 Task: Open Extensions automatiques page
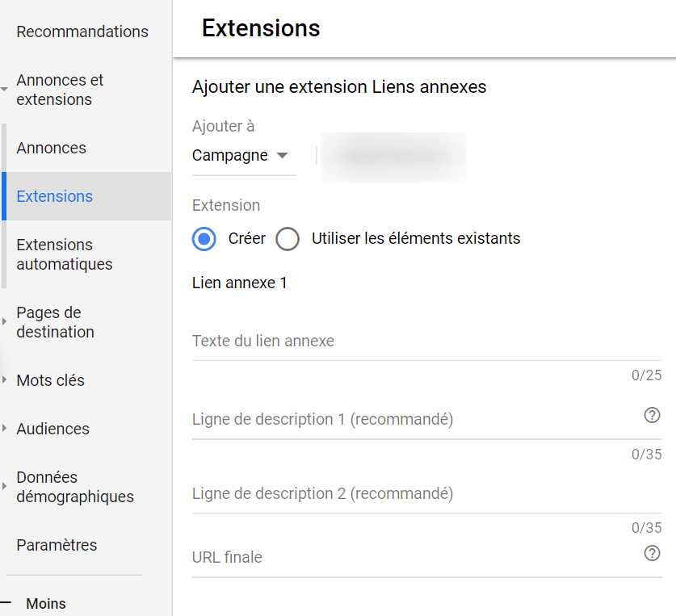(x=65, y=254)
